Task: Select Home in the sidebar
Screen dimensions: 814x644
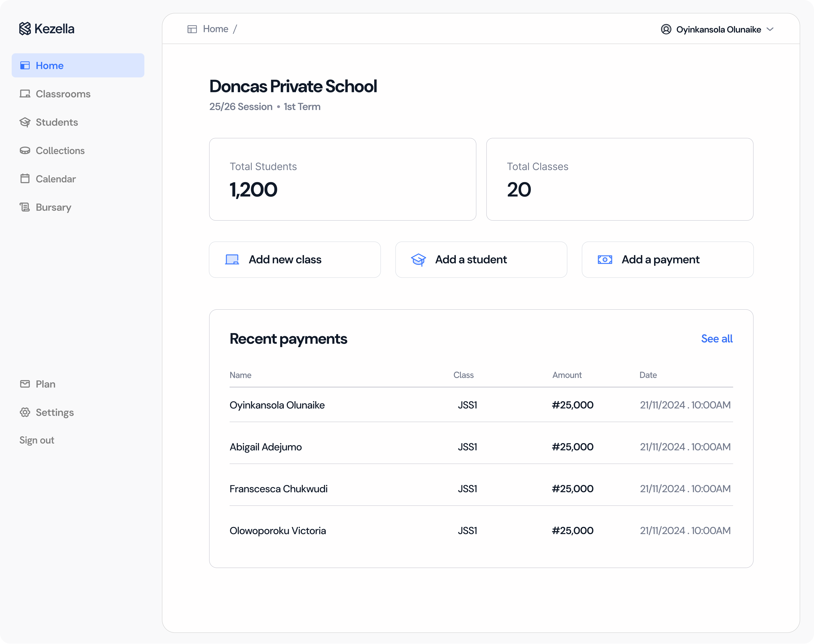Action: click(x=49, y=66)
